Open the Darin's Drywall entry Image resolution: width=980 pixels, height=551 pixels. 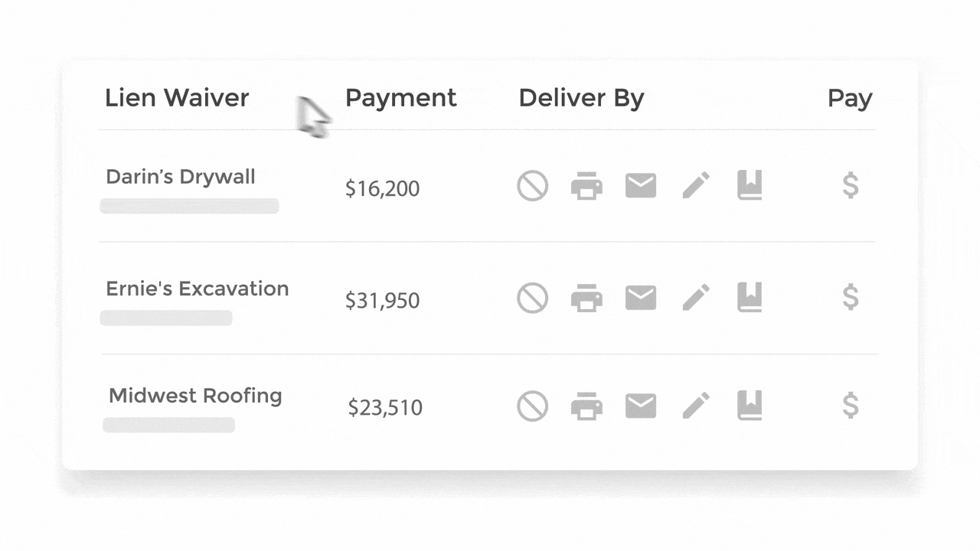click(x=181, y=177)
